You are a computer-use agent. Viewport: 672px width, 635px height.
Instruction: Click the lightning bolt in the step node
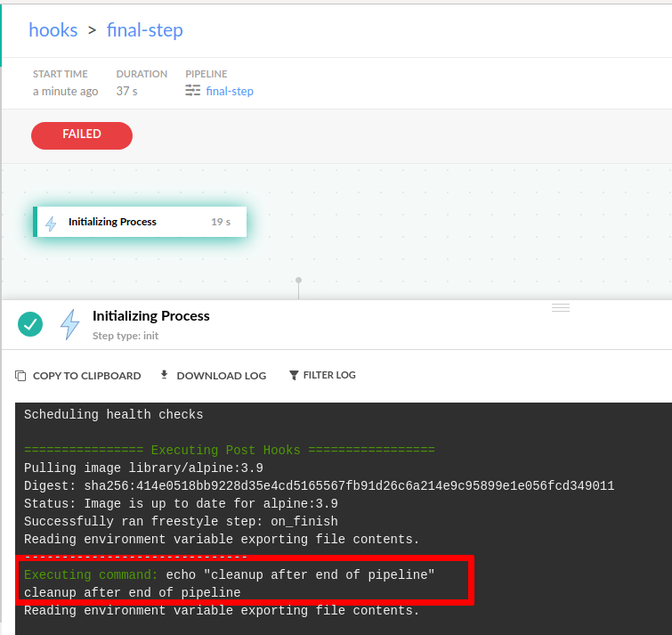pyautogui.click(x=51, y=223)
